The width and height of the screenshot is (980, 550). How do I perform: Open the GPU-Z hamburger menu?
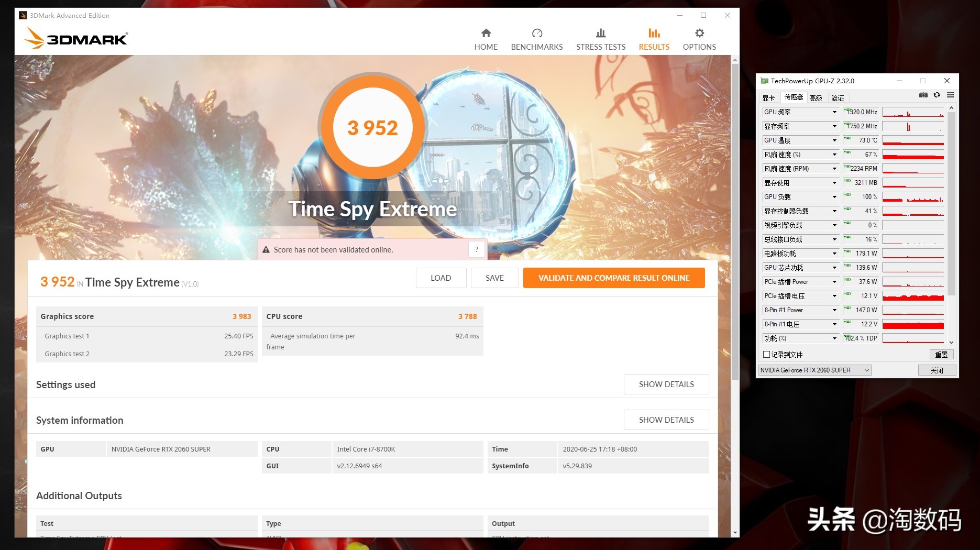[950, 95]
